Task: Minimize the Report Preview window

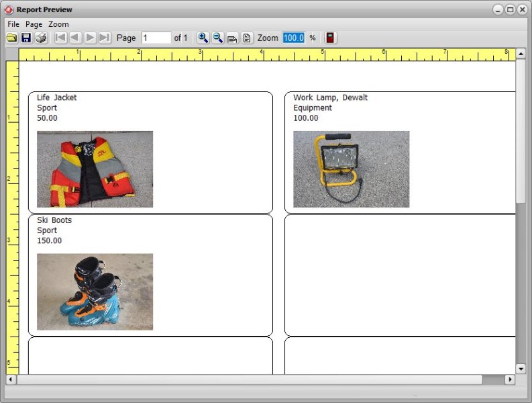Action: (x=497, y=9)
